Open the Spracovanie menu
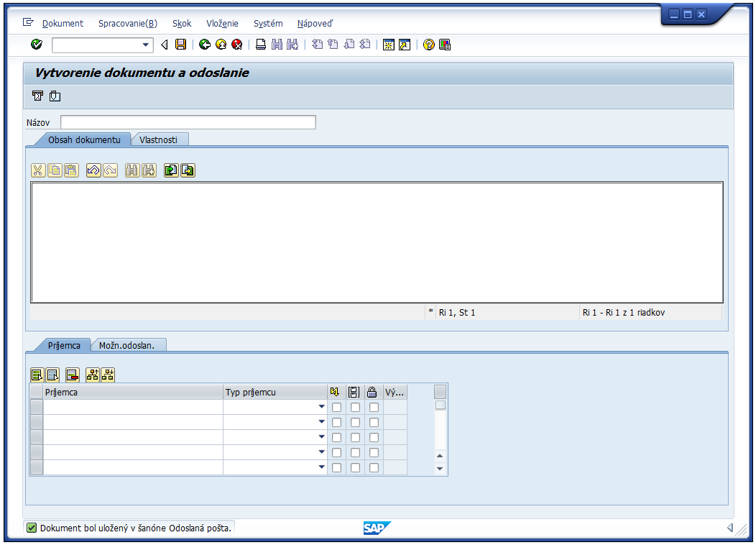The height and width of the screenshot is (545, 756). pos(128,23)
